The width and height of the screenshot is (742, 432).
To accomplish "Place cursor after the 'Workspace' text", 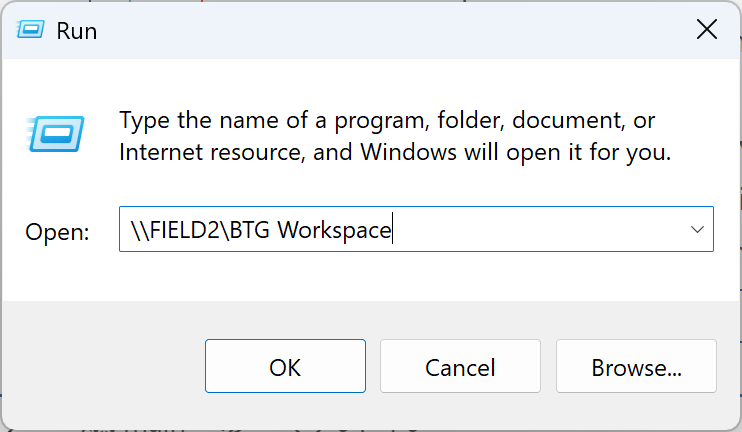I will [x=393, y=230].
